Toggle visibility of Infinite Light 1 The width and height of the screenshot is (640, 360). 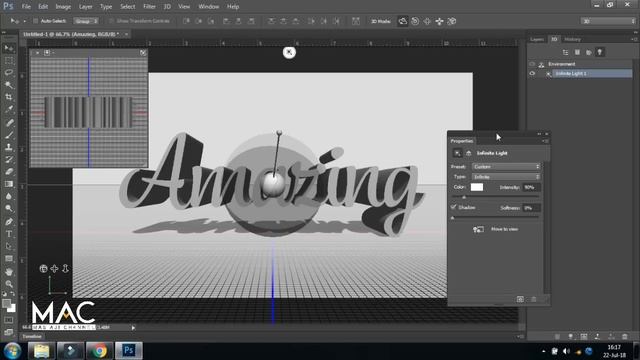[x=532, y=73]
